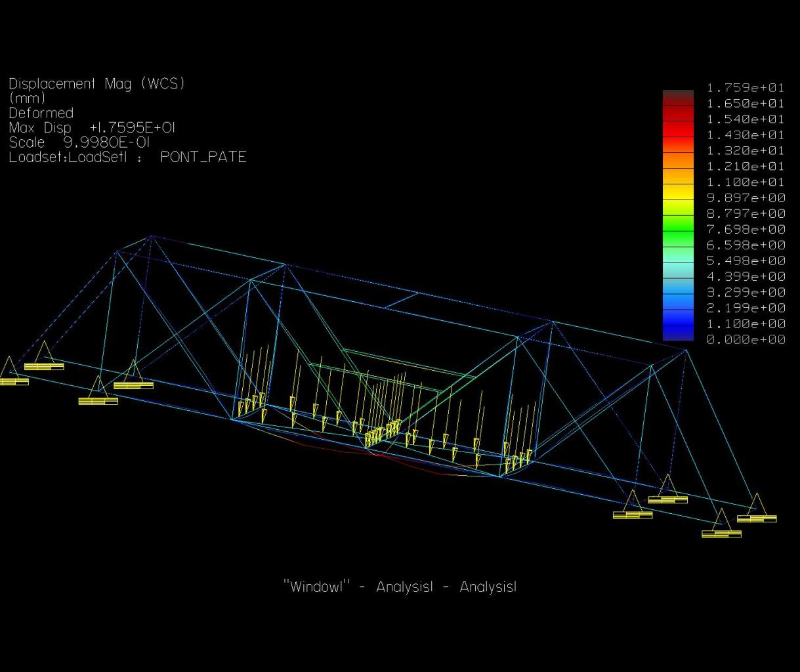Click the 4.399e+00 legend value
The width and height of the screenshot is (800, 672).
[746, 276]
